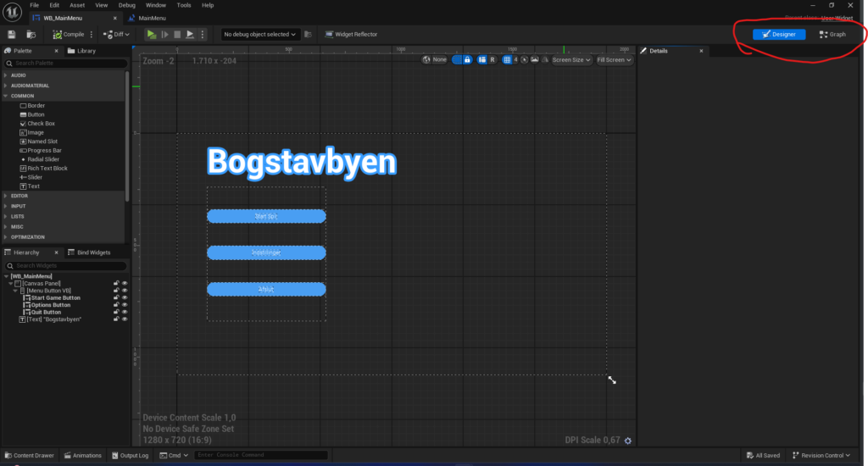Click the Compile button
This screenshot has width=868, height=466.
[70, 35]
